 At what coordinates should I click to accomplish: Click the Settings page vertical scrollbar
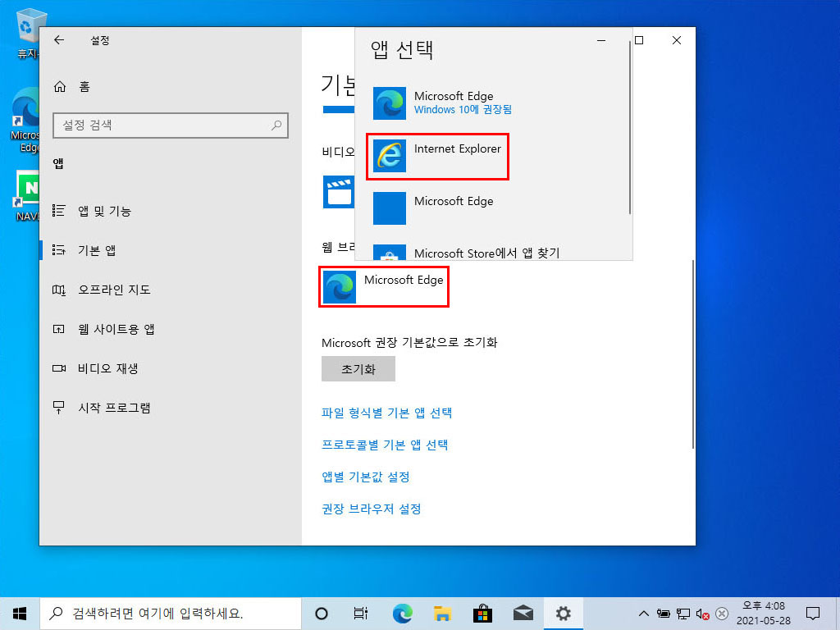click(692, 354)
